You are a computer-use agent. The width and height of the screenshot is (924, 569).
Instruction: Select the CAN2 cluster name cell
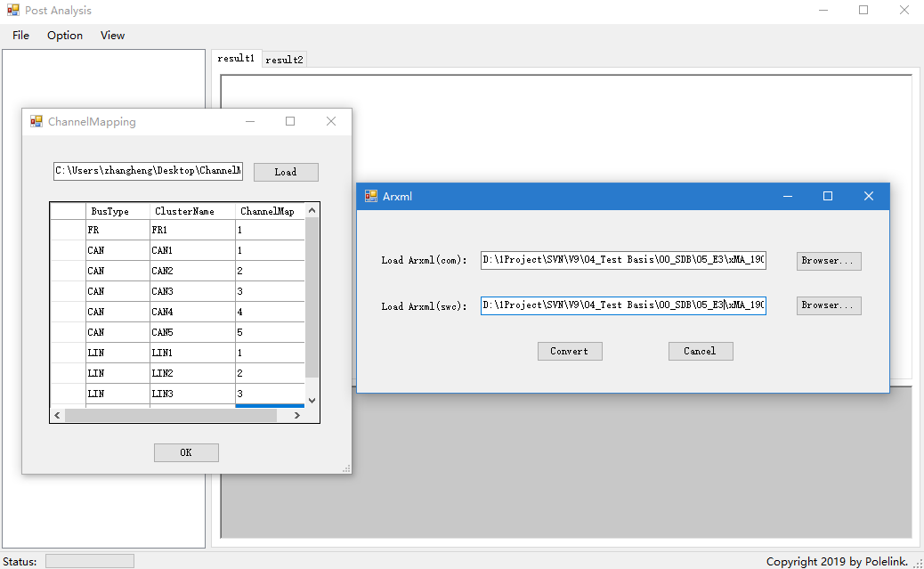coord(192,272)
